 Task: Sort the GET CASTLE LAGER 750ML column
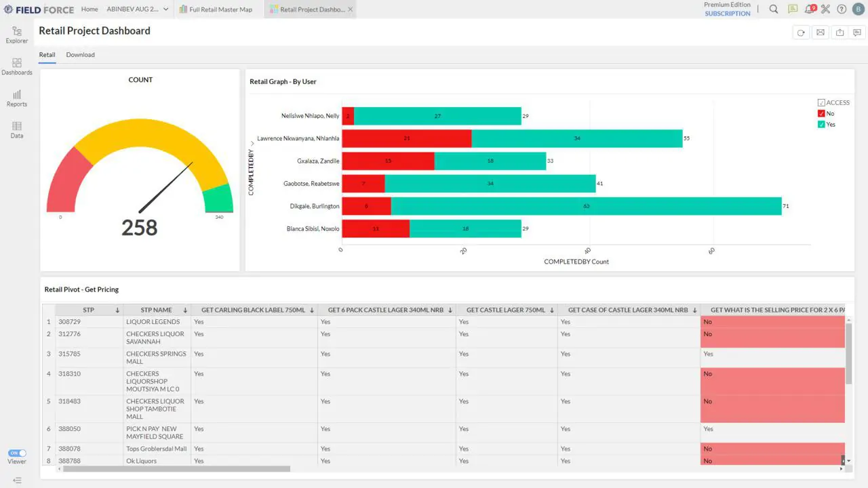tap(552, 310)
